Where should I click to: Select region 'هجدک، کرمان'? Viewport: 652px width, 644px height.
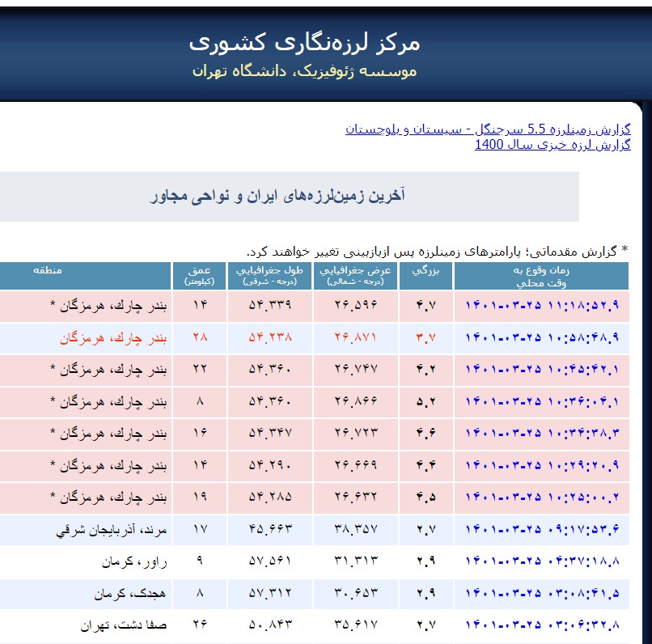(130, 594)
